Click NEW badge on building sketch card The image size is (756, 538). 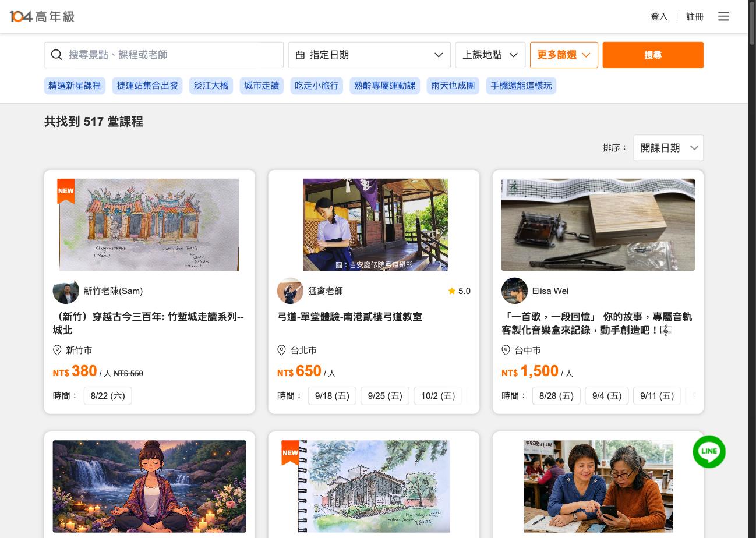click(290, 452)
